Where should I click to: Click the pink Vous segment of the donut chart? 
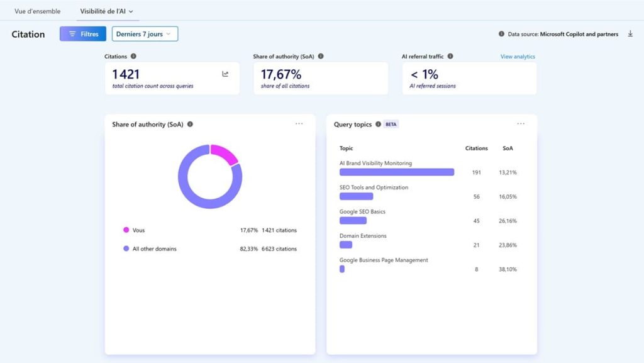tap(225, 153)
